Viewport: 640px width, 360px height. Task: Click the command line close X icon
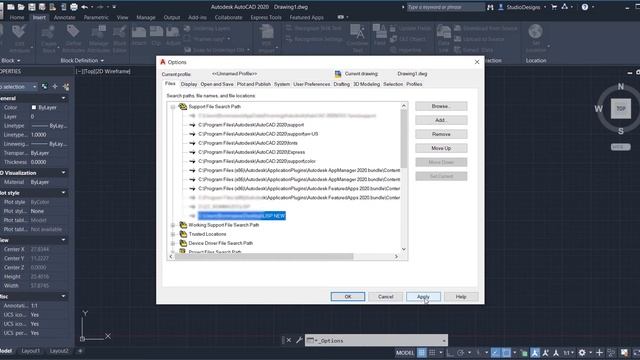[289, 340]
